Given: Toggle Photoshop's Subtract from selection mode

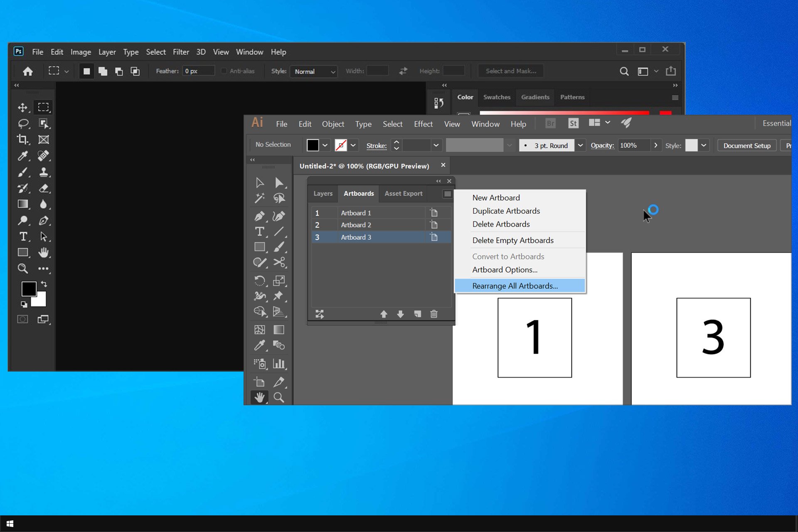Looking at the screenshot, I should coord(119,71).
